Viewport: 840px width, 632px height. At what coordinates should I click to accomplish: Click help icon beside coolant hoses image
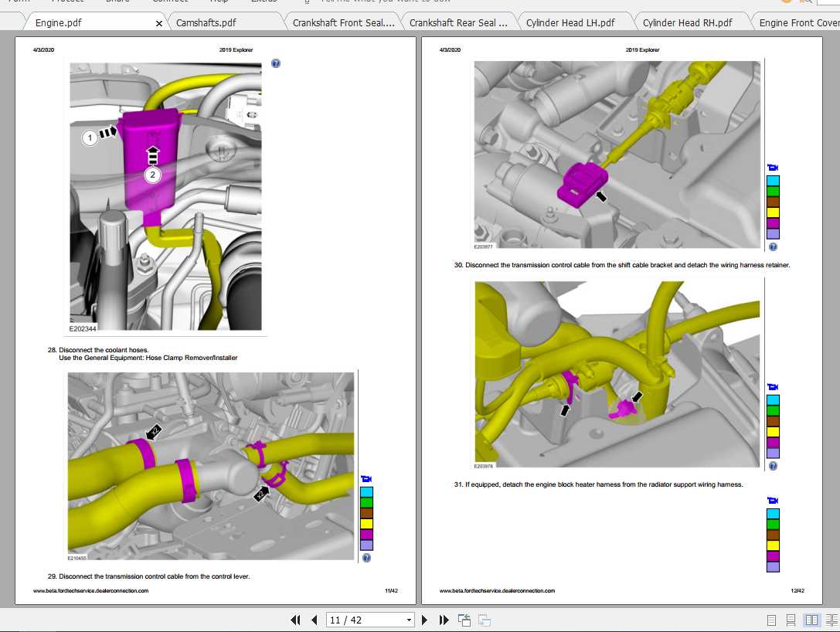pos(366,557)
